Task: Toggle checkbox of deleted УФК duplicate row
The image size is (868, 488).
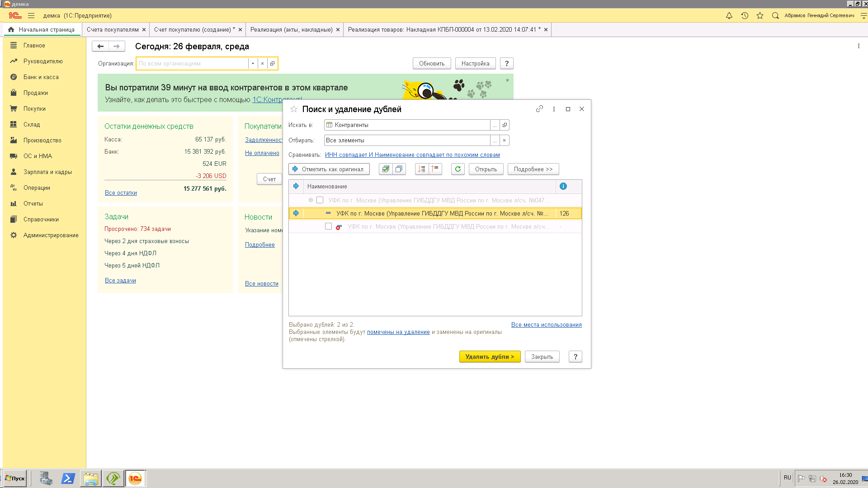Action: pyautogui.click(x=329, y=226)
